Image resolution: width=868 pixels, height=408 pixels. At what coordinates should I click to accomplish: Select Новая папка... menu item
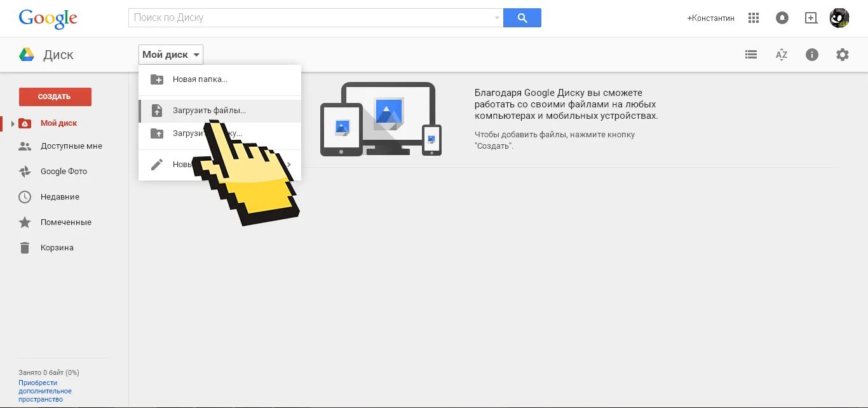[220, 79]
